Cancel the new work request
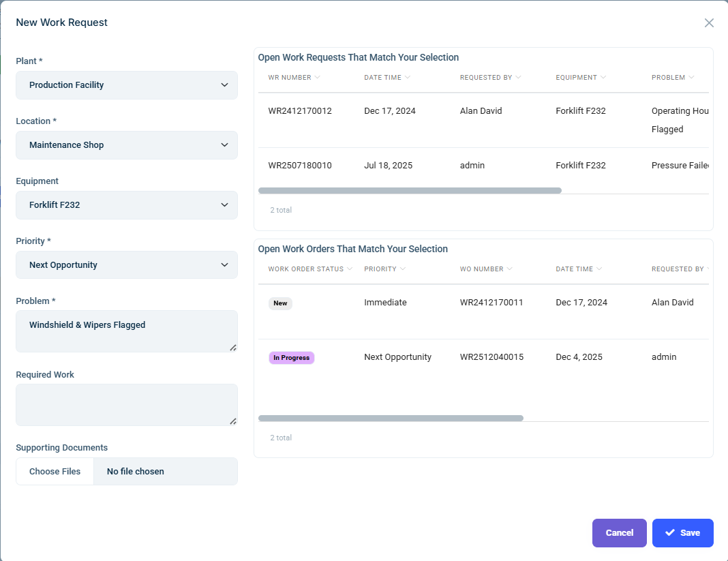This screenshot has height=561, width=728. tap(619, 533)
